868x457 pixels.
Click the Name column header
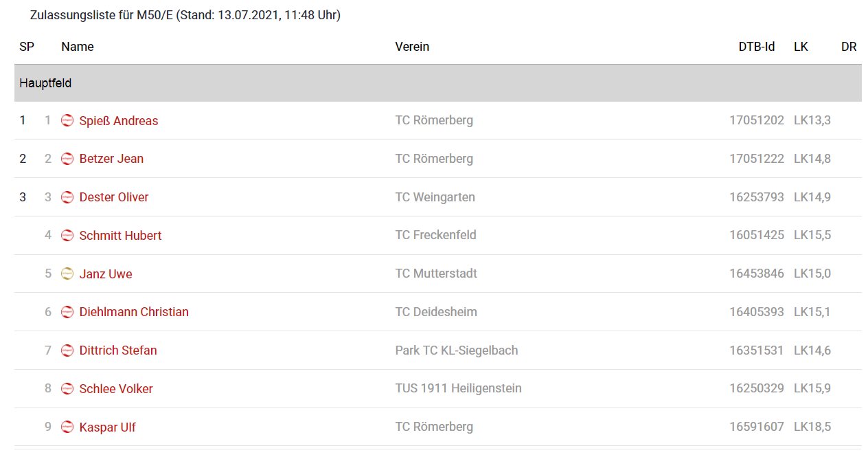point(78,47)
